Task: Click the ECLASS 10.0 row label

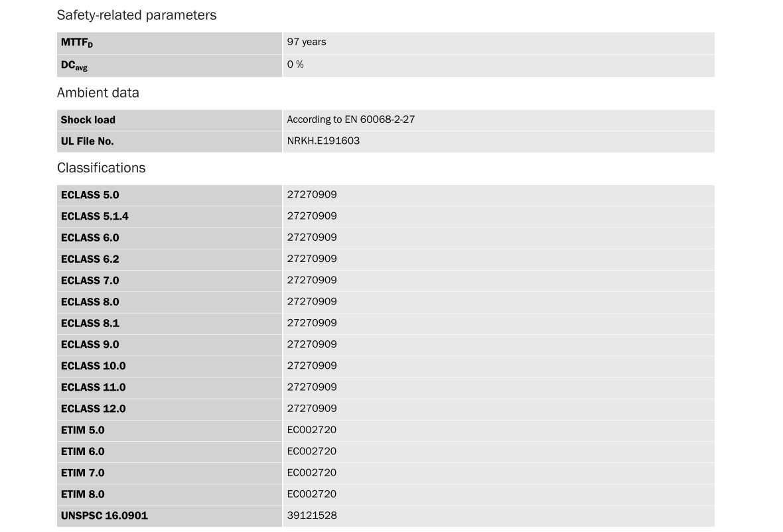Action: [x=93, y=366]
